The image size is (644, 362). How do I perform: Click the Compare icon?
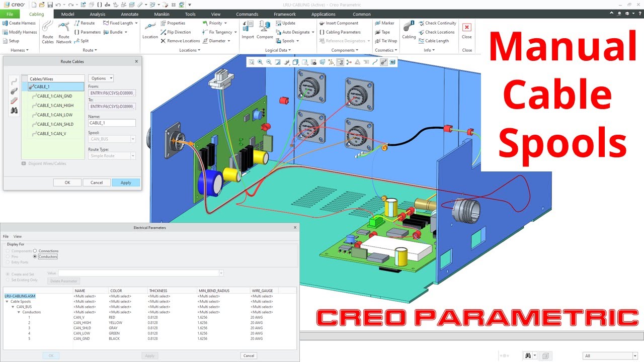click(x=265, y=30)
